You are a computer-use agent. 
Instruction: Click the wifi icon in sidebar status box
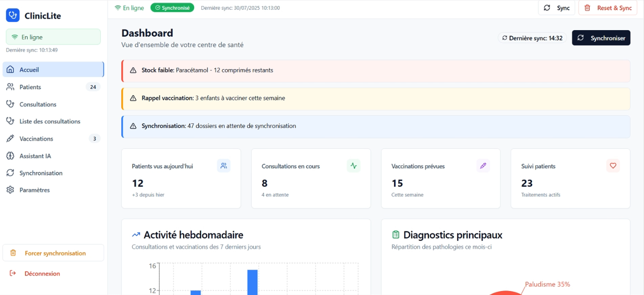[x=15, y=37]
